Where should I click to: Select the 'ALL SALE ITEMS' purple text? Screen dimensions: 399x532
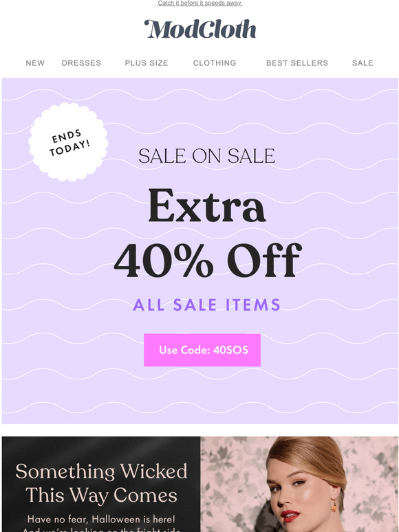[x=206, y=304]
